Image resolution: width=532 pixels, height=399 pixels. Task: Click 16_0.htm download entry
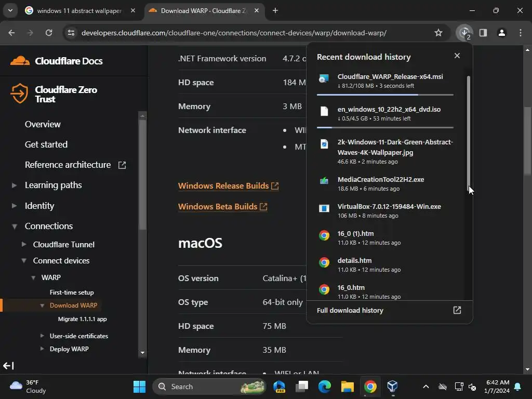point(385,291)
